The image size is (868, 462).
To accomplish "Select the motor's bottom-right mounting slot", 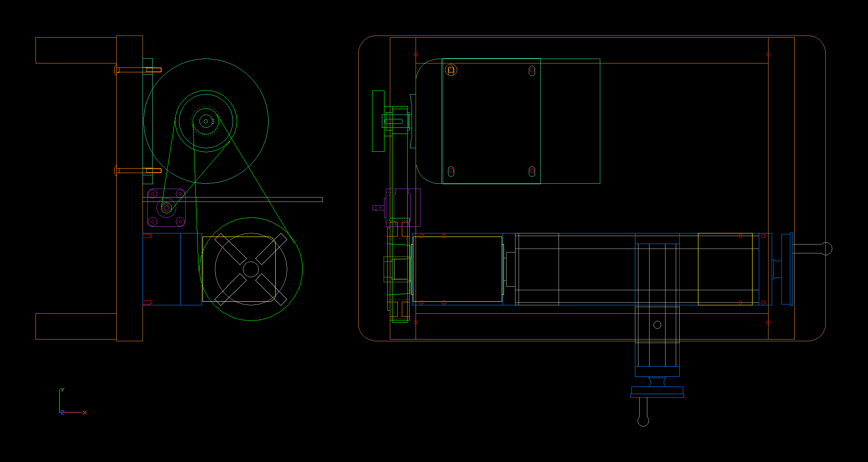I will click(532, 171).
